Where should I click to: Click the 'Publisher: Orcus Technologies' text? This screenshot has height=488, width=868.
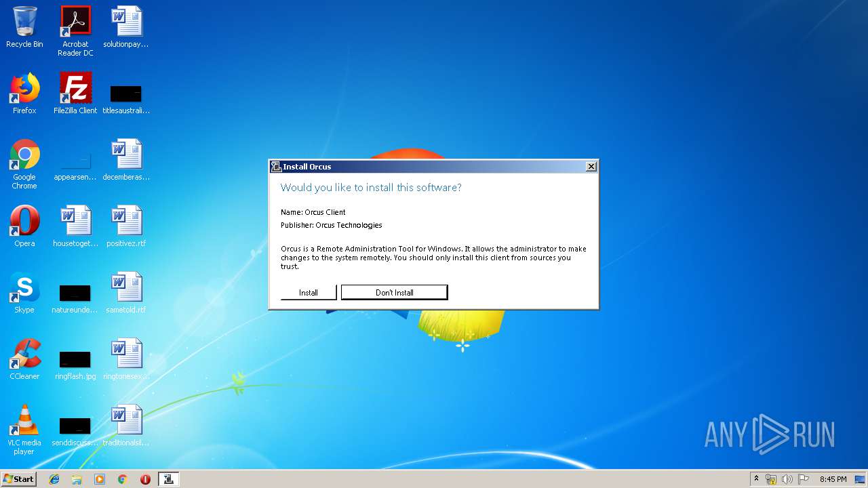332,225
